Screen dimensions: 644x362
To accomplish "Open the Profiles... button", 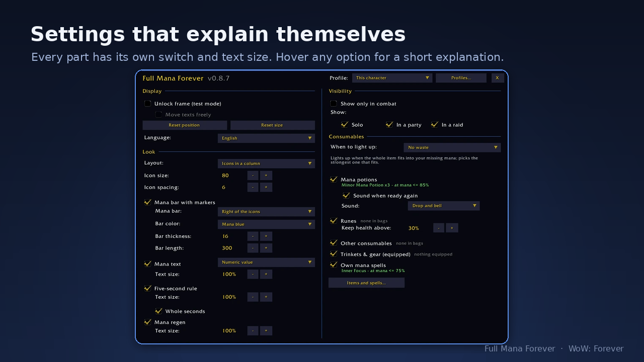I will (461, 78).
